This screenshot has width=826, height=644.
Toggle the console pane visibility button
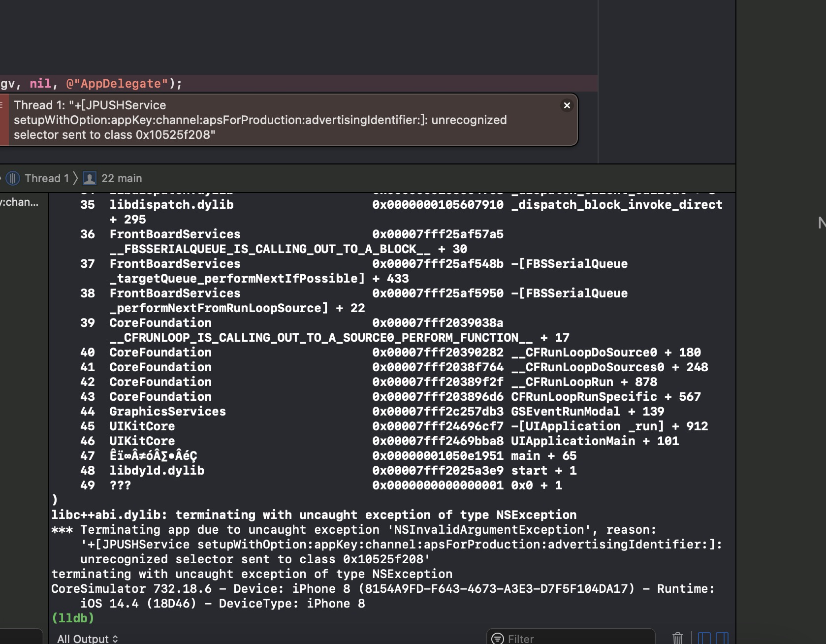point(722,638)
